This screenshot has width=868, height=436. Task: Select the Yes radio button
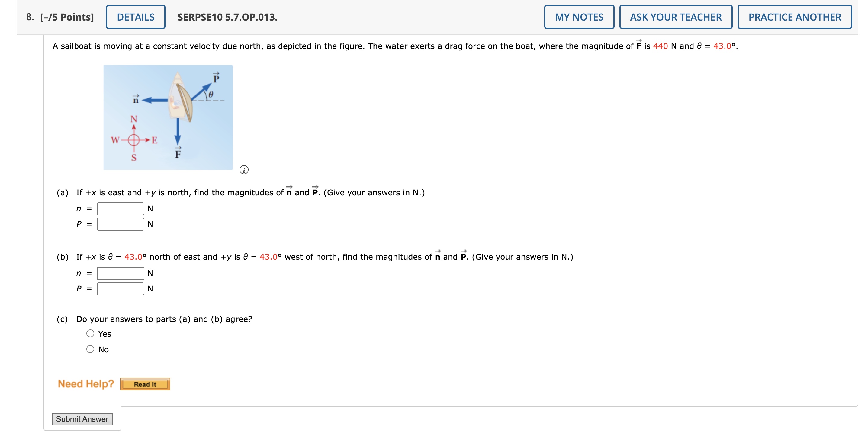click(x=90, y=333)
